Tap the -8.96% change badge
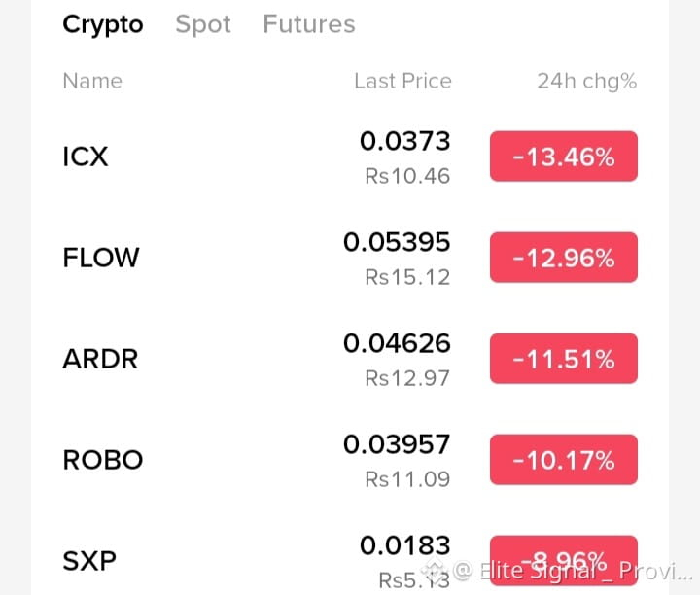This screenshot has height=595, width=700. point(564,561)
